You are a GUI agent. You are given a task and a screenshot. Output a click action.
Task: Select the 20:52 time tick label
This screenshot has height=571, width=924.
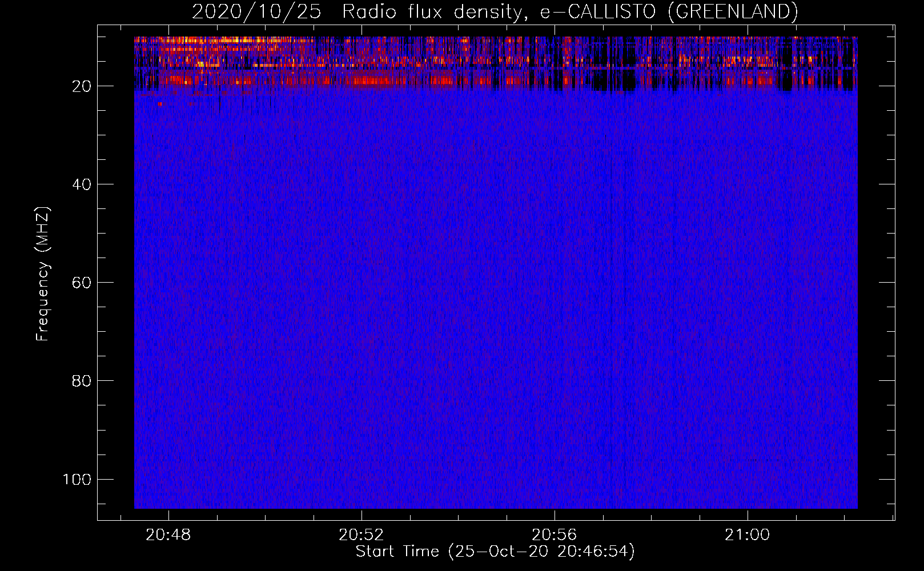[x=361, y=535]
